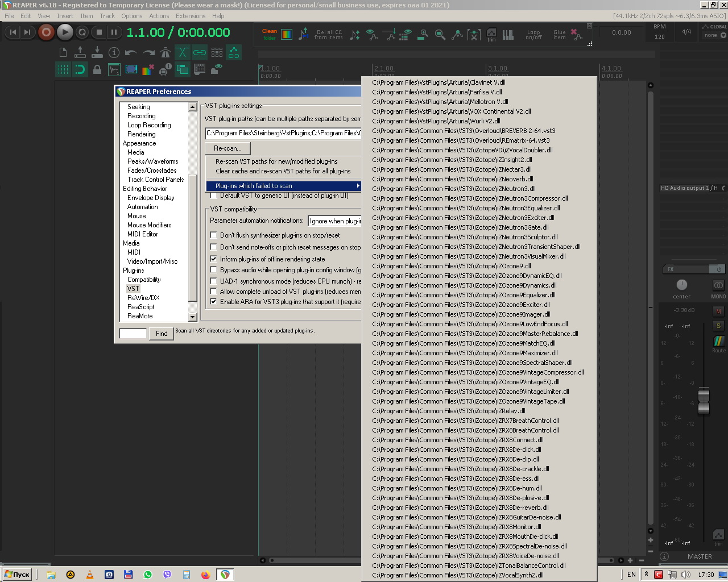Enable Bypass audio while opening plug-in config window

click(214, 270)
